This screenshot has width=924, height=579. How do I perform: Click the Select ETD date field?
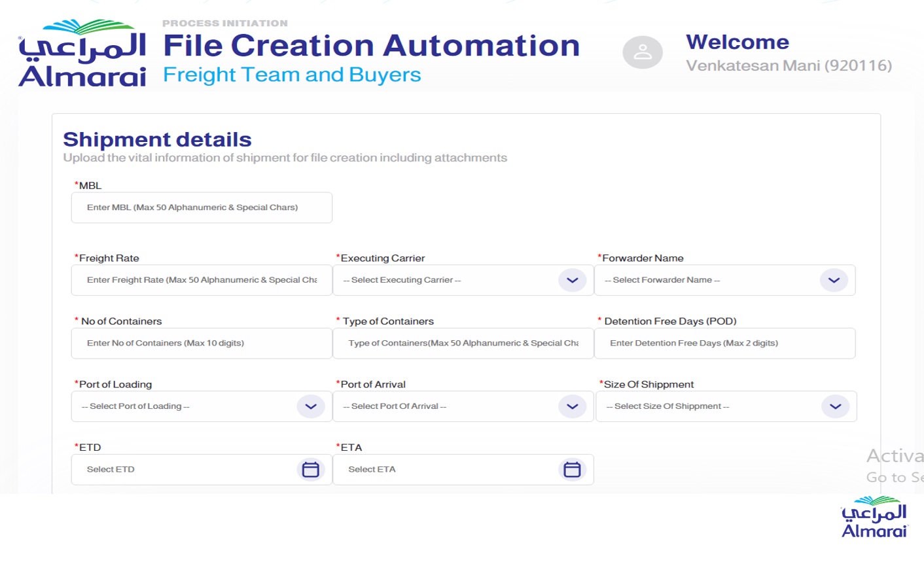tap(183, 470)
